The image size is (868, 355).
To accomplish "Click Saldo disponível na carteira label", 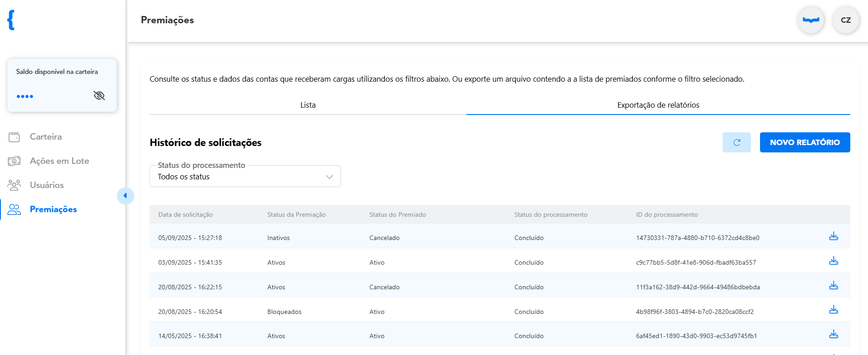I will 57,72.
